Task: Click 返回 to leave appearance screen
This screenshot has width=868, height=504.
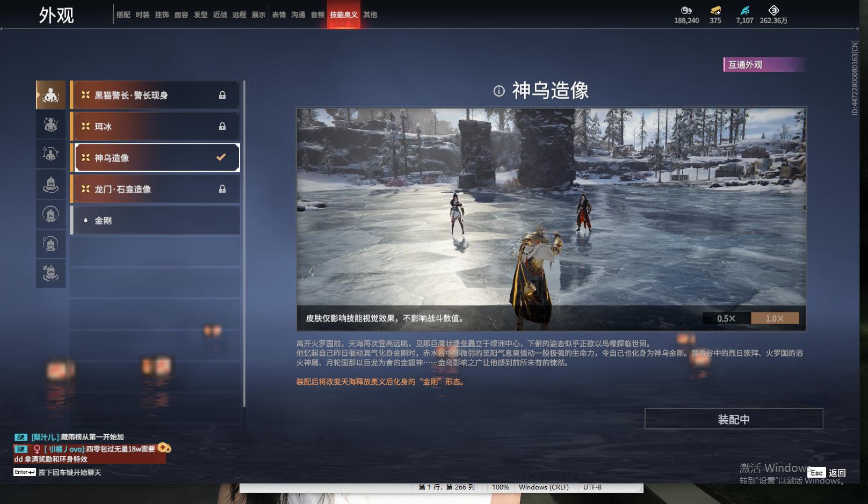Action: pos(837,472)
